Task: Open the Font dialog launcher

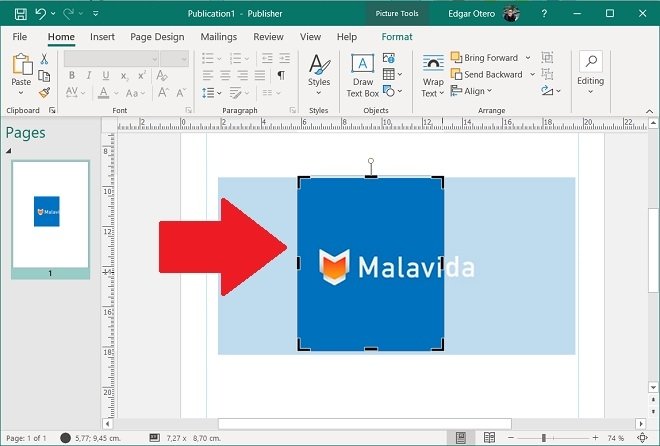Action: [x=189, y=110]
